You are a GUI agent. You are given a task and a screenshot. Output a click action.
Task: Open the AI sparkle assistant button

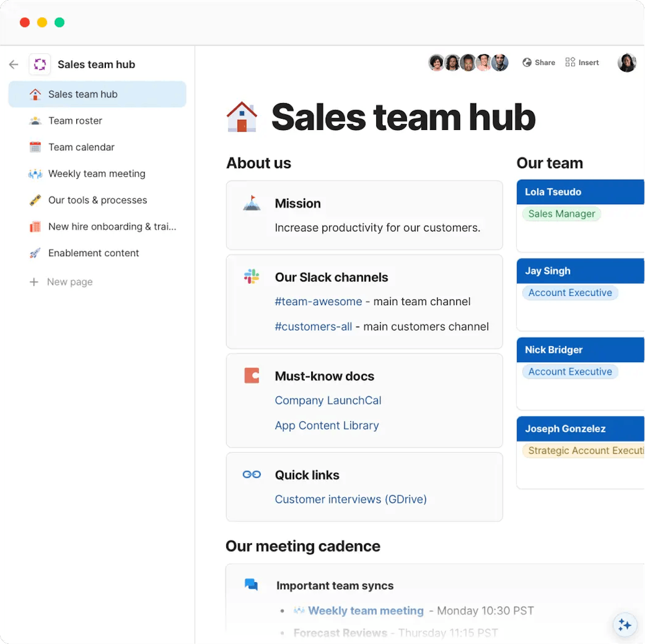coord(625,624)
